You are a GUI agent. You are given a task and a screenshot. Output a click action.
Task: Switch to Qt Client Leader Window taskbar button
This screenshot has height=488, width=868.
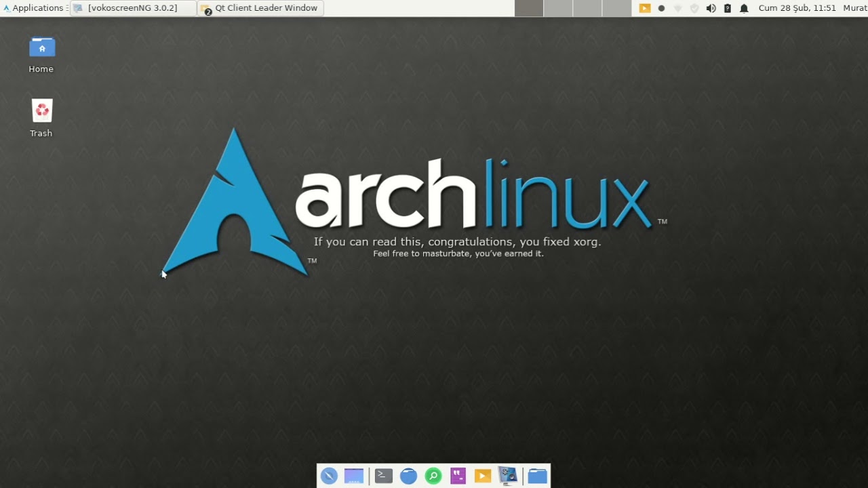coord(261,8)
